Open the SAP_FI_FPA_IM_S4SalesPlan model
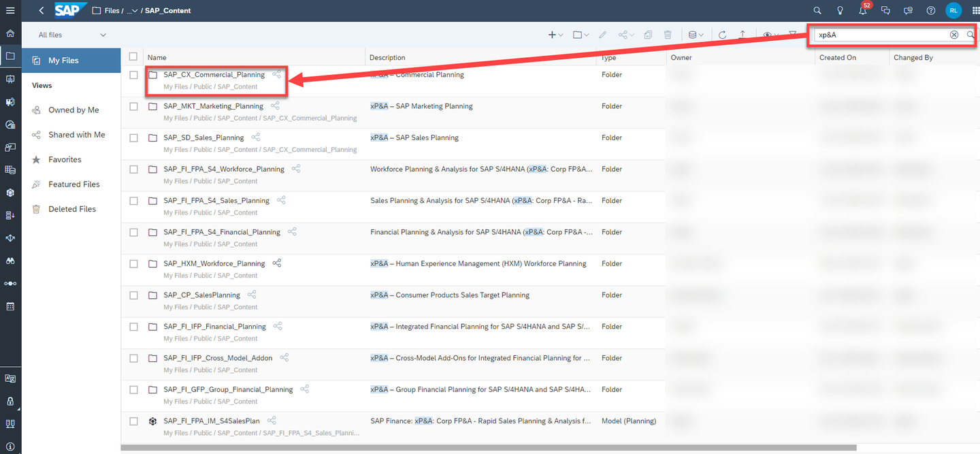 212,421
